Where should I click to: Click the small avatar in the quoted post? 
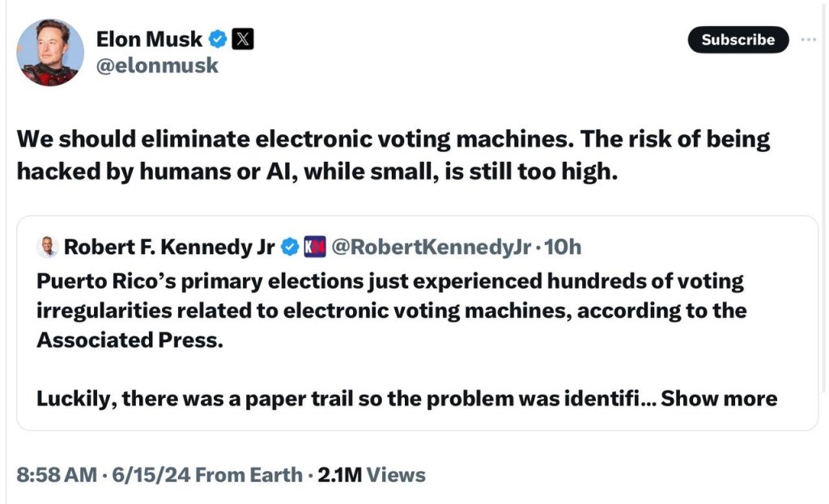(48, 247)
